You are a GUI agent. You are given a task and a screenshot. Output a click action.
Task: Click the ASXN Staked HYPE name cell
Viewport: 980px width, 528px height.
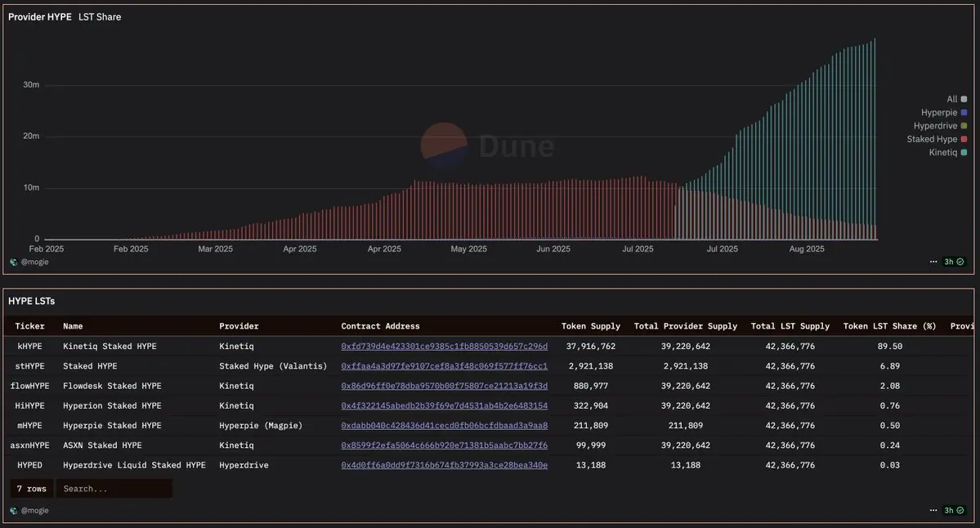pos(102,445)
